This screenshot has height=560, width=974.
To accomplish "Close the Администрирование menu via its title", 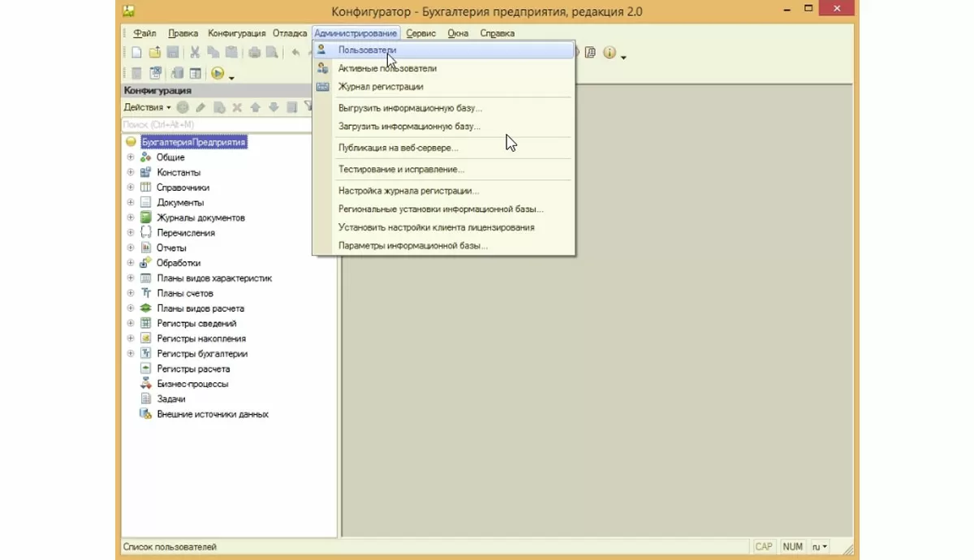I will (x=356, y=33).
